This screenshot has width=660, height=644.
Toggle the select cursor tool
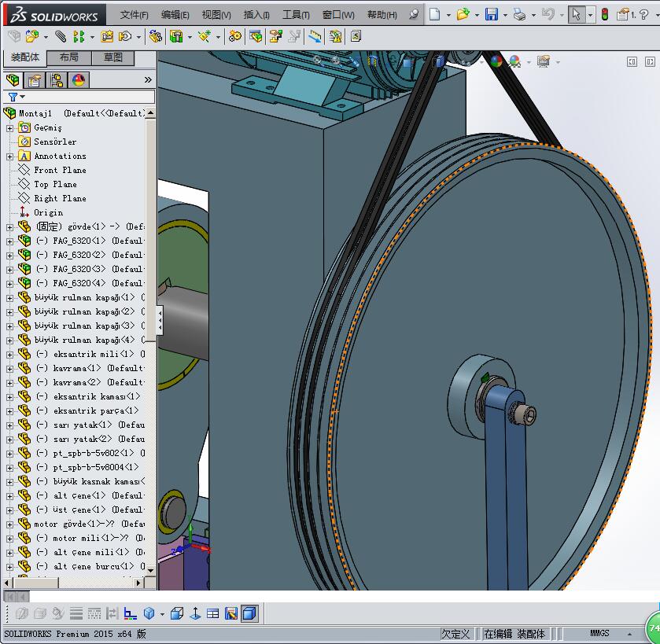577,14
